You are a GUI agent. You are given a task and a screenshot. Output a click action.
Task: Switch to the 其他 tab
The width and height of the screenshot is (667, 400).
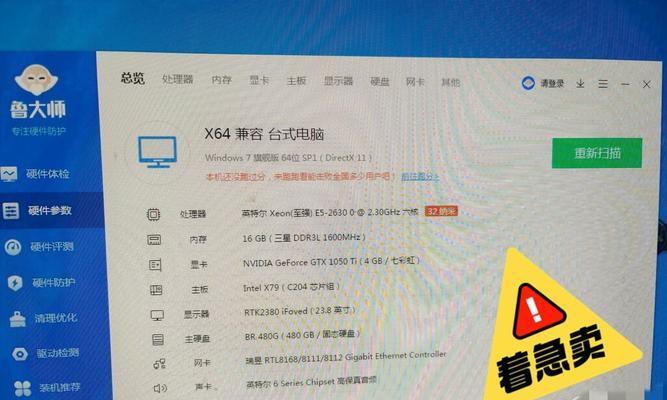pos(451,82)
